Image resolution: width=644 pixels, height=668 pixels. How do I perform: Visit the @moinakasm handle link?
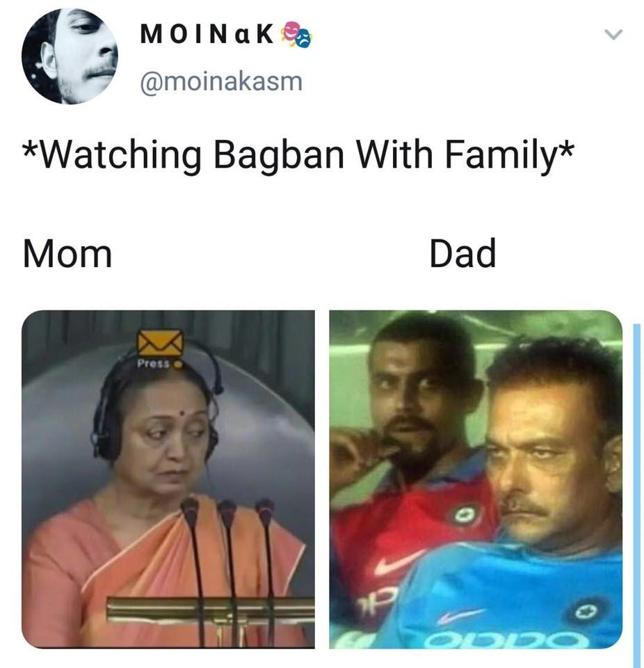tap(221, 81)
